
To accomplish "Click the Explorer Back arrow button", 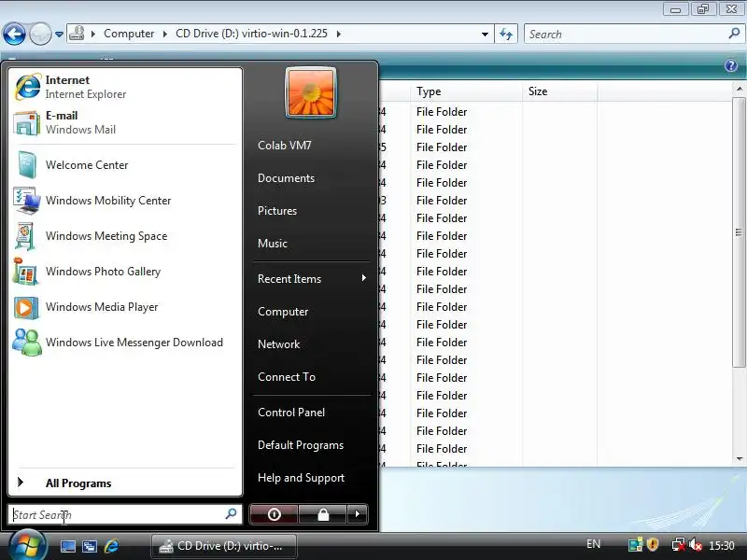I will pos(14,34).
